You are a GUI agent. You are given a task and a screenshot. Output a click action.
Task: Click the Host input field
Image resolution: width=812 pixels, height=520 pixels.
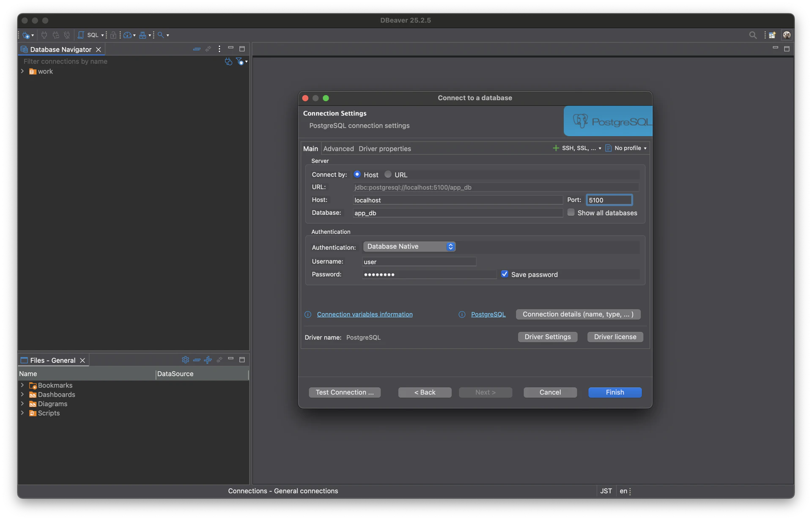coord(458,200)
